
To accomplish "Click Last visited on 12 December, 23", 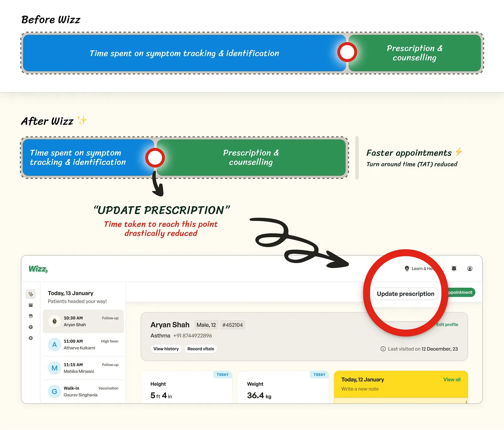I will (423, 349).
